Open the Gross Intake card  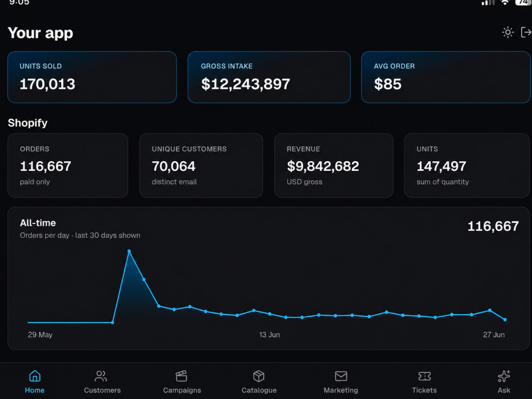(x=269, y=77)
